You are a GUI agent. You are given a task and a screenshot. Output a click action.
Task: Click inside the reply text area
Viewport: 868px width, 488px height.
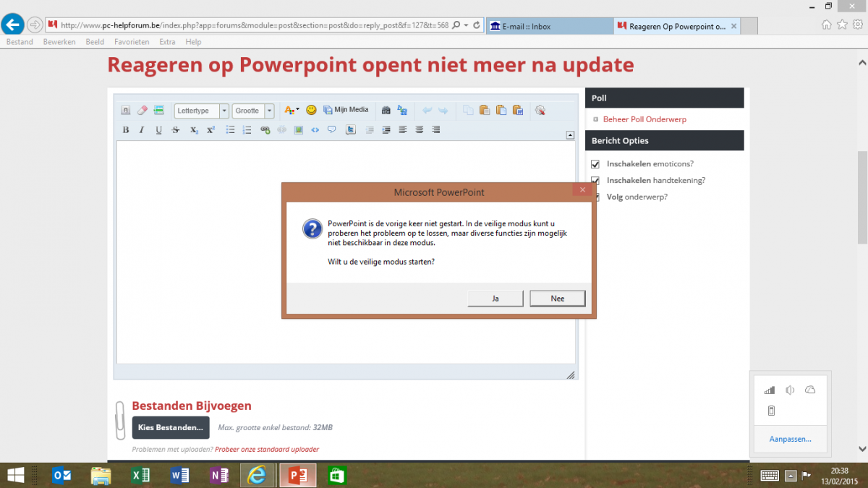coord(346,252)
